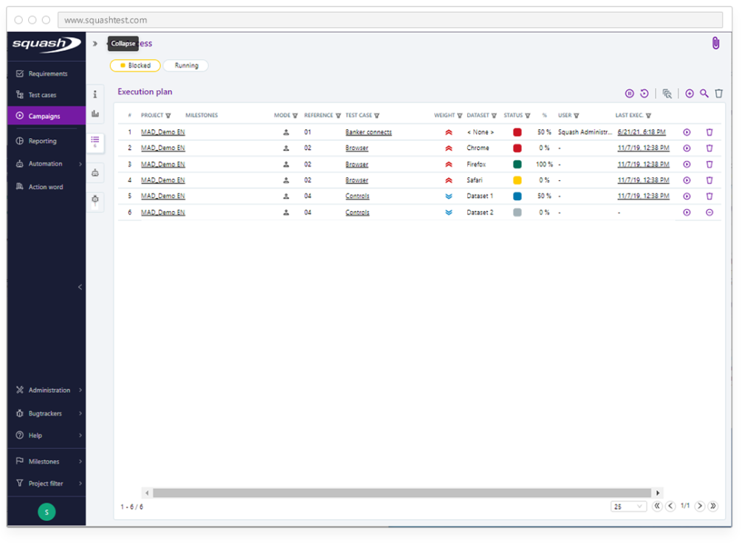Open Requirements in the sidebar
756x550 pixels.
[47, 74]
